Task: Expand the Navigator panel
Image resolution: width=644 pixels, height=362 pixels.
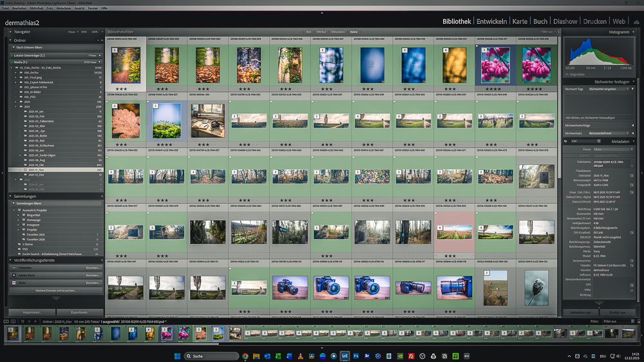Action: [x=11, y=32]
